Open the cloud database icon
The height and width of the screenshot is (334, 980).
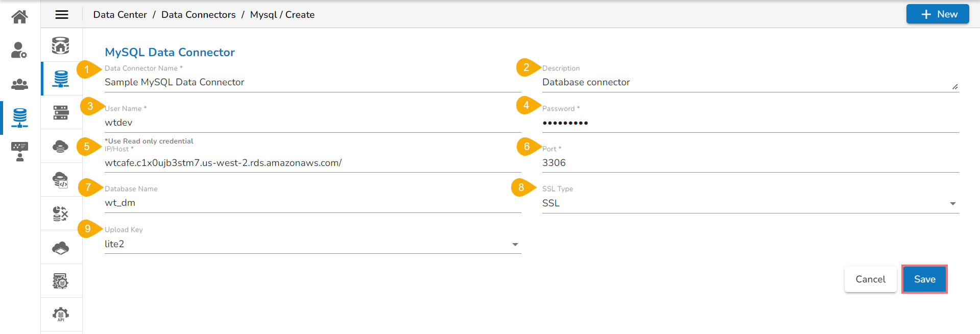pos(60,146)
